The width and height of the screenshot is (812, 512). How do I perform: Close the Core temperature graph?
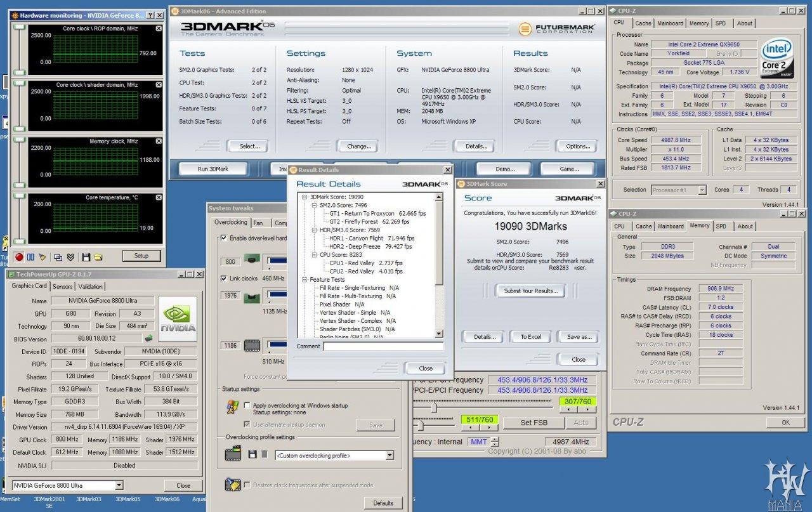[x=159, y=197]
